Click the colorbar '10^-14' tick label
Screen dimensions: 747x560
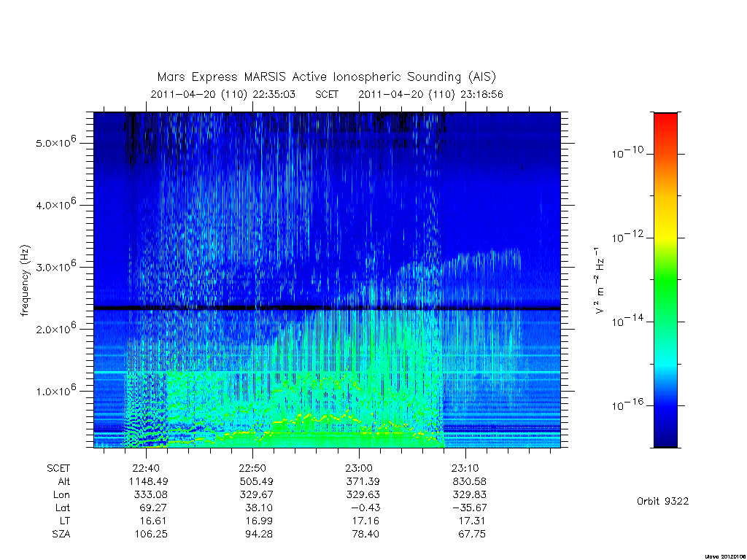(627, 321)
